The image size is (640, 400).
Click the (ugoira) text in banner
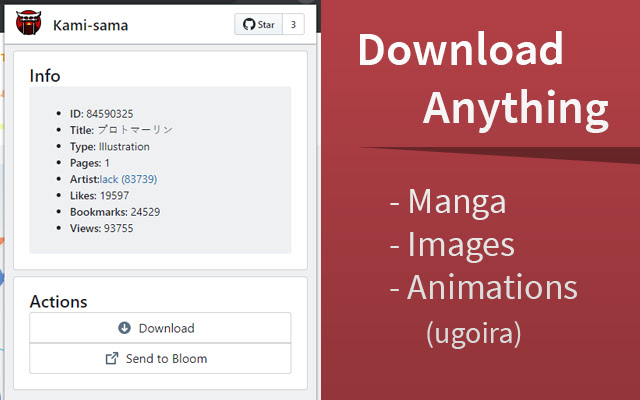pos(474,333)
